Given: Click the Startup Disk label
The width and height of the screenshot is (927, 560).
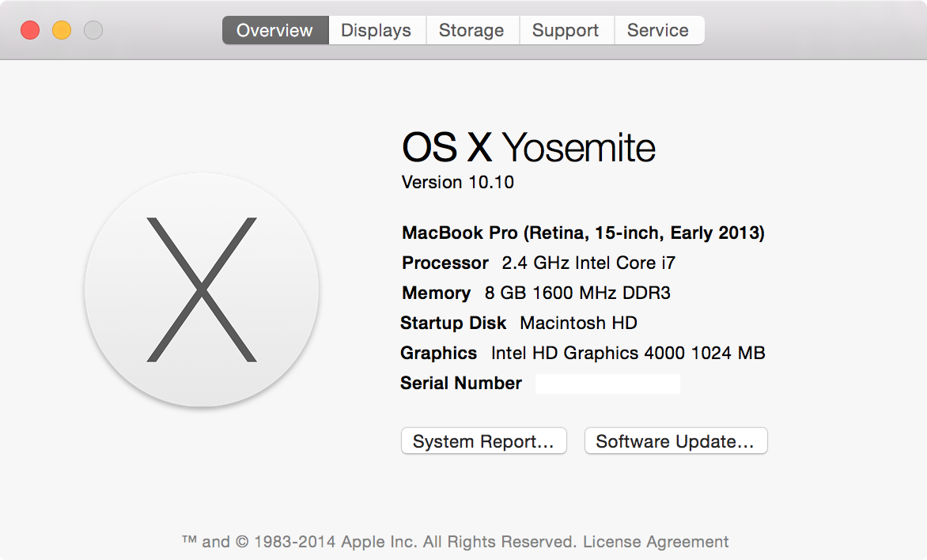Looking at the screenshot, I should [453, 323].
